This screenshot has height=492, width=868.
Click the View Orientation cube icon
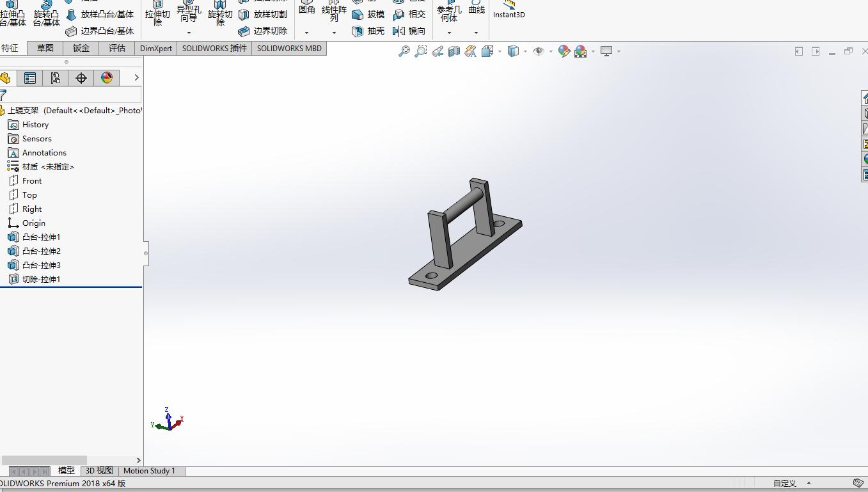point(487,51)
